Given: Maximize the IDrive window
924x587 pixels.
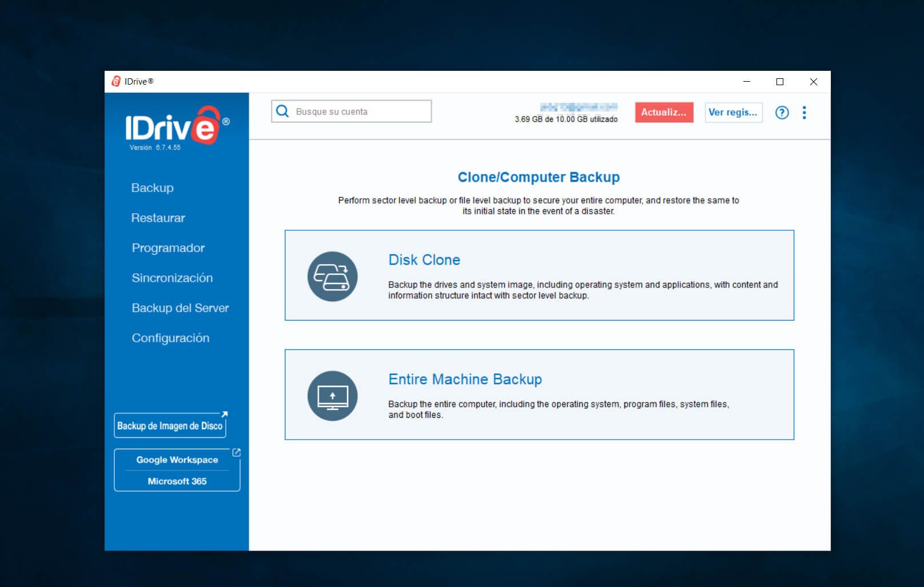Looking at the screenshot, I should [x=779, y=82].
